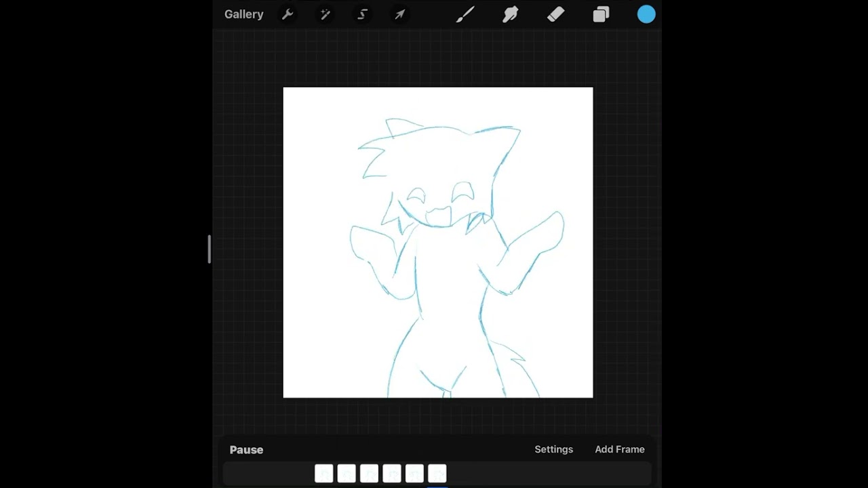Screen dimensions: 868x488
Task: Open animation Settings
Action: (553, 449)
